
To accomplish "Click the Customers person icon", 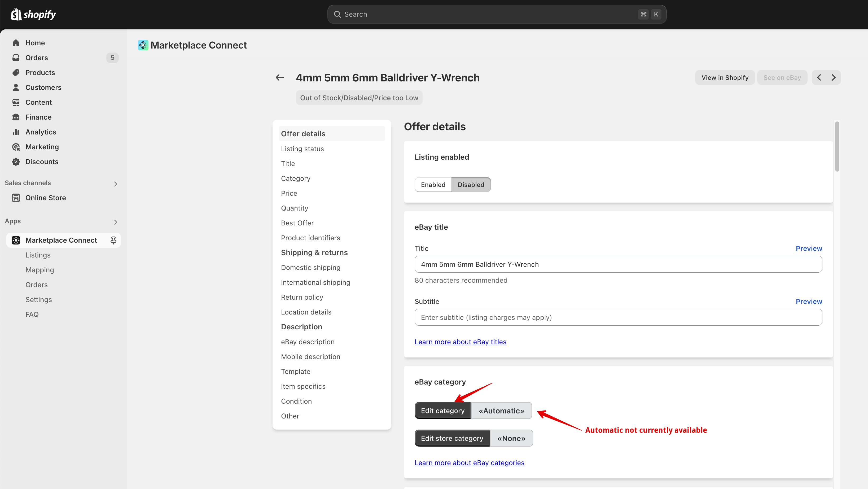I will 16,87.
